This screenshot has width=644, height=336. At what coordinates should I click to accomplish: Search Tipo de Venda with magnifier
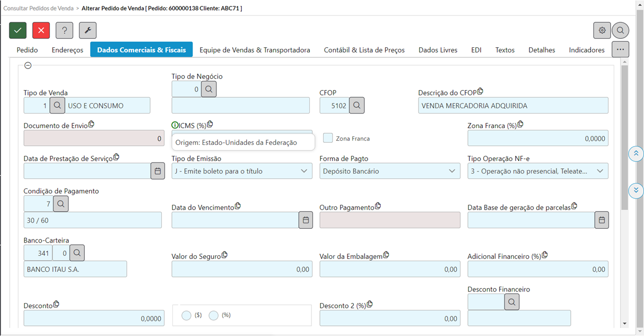point(57,105)
